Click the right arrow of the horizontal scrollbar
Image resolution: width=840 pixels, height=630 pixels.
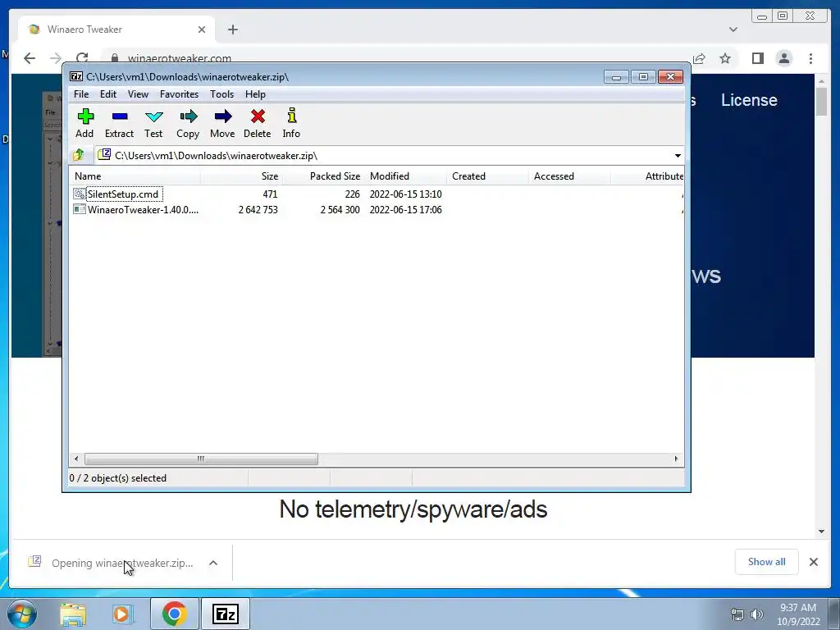point(677,459)
